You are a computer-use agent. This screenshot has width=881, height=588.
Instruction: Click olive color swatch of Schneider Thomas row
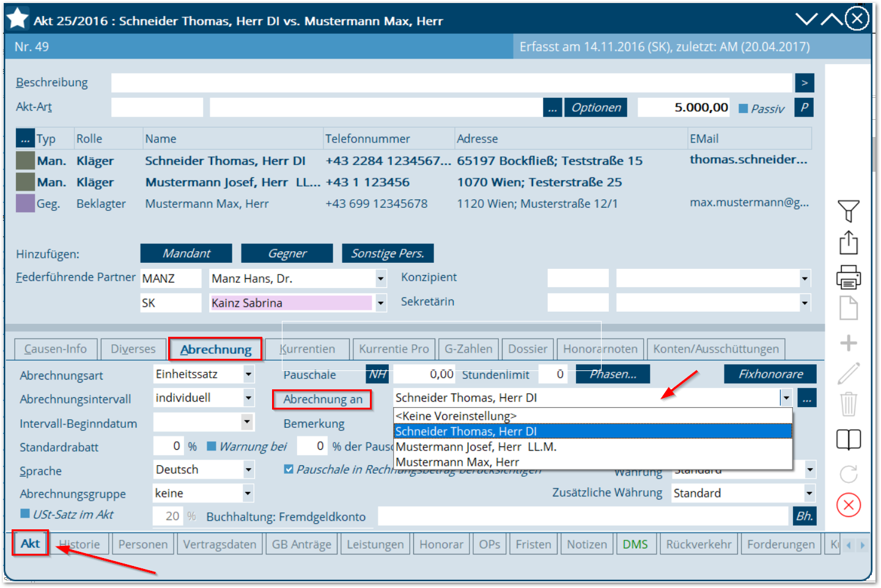click(x=25, y=160)
